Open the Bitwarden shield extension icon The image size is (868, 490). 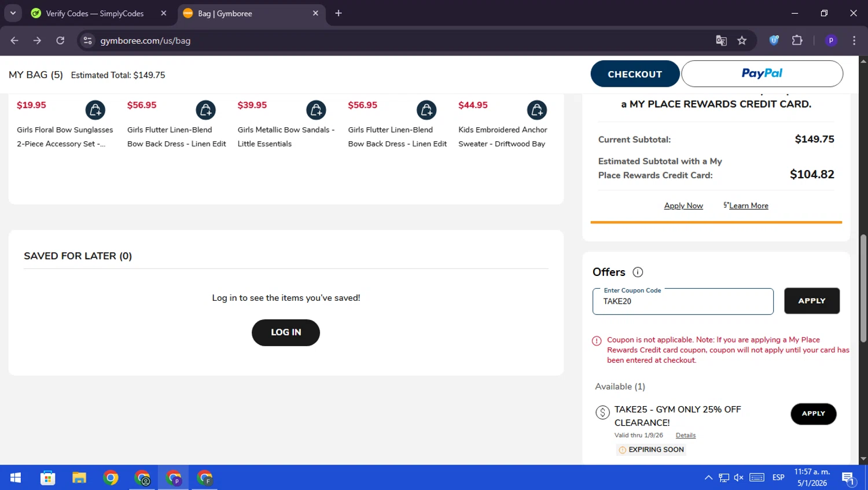pos(774,40)
